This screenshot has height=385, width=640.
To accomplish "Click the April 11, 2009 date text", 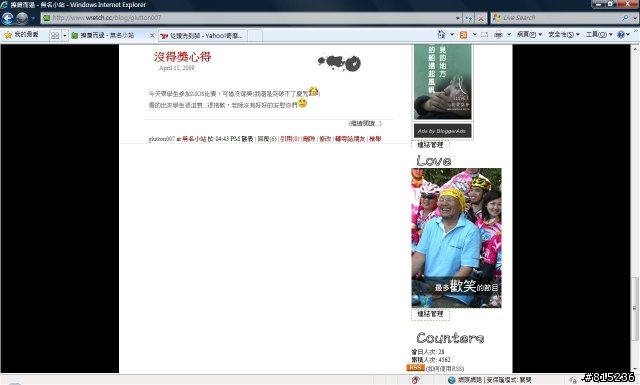I will (x=176, y=68).
